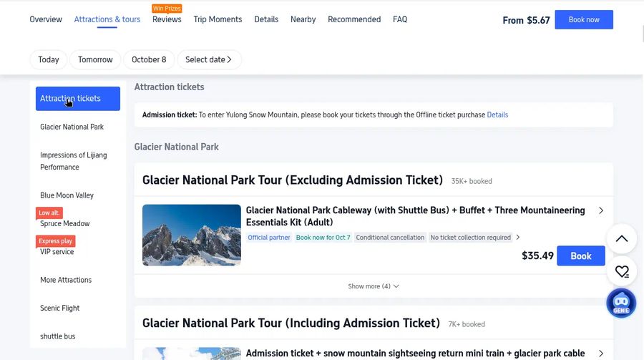Image resolution: width=644 pixels, height=360 pixels.
Task: Pick the October 8 date chip
Action: coord(149,59)
